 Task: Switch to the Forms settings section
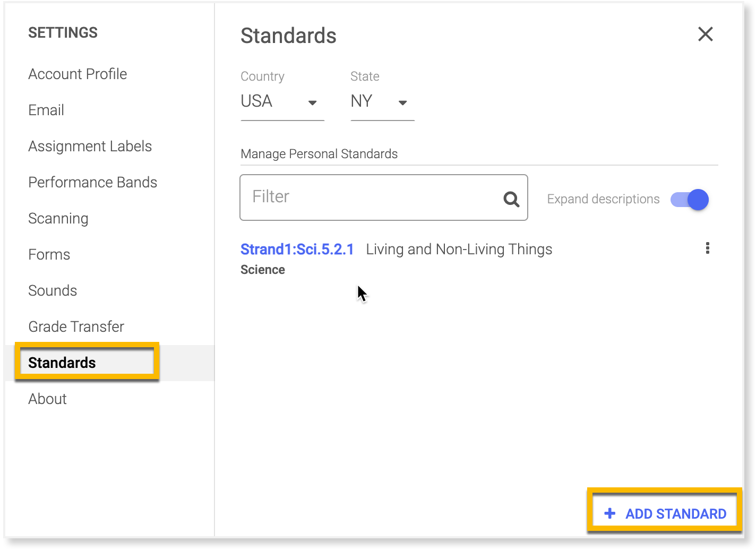tap(49, 254)
